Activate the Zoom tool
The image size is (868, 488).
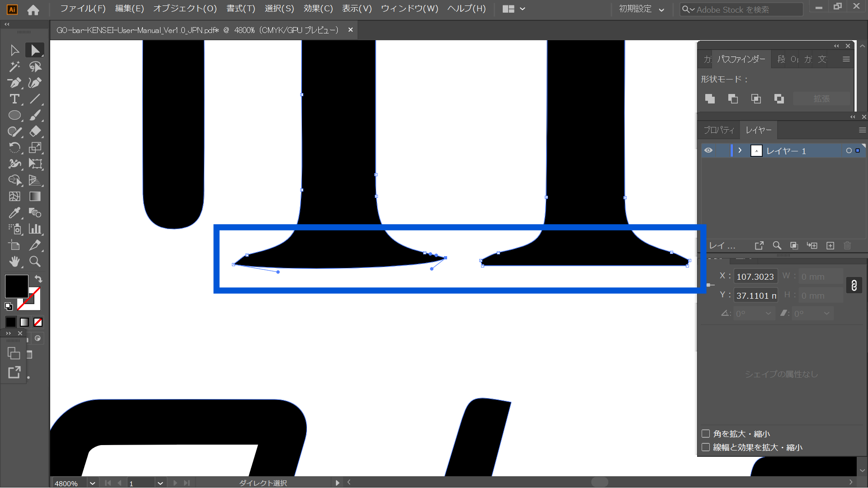pos(35,262)
